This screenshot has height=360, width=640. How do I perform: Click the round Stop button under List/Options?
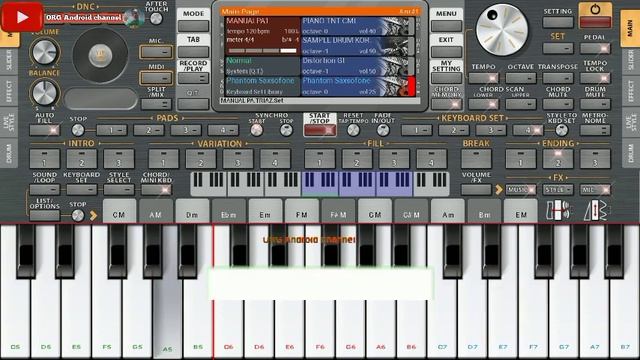(78, 216)
